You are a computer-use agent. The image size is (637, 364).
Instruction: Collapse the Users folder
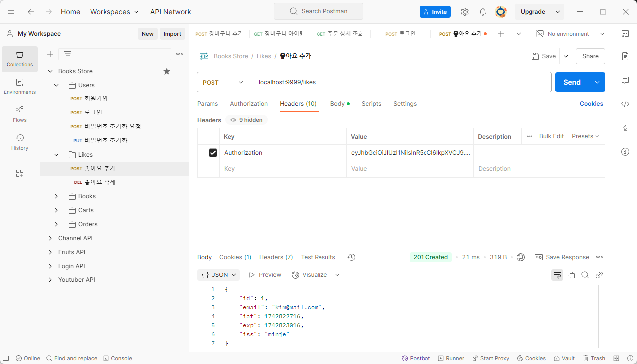pos(56,85)
